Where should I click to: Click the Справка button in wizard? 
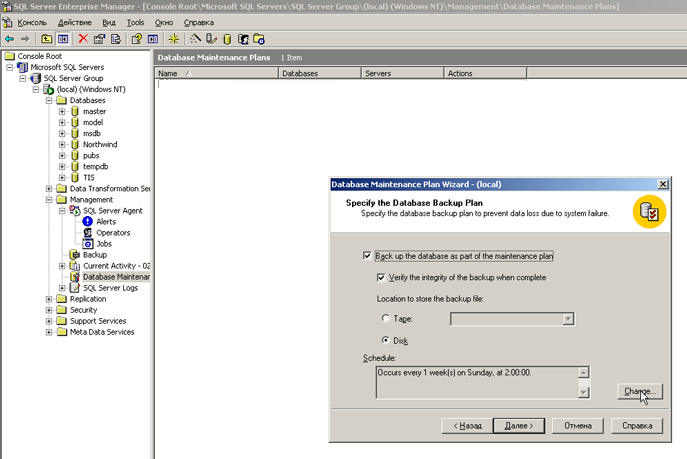[x=637, y=425]
